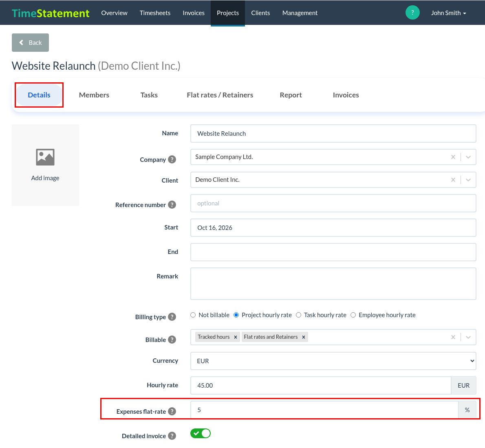Open the TimeStatement logo home link

51,13
